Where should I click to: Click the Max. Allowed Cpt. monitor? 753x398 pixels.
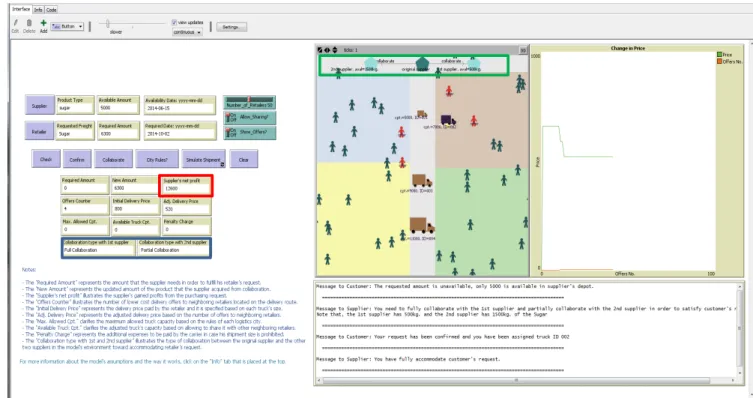click(x=85, y=226)
